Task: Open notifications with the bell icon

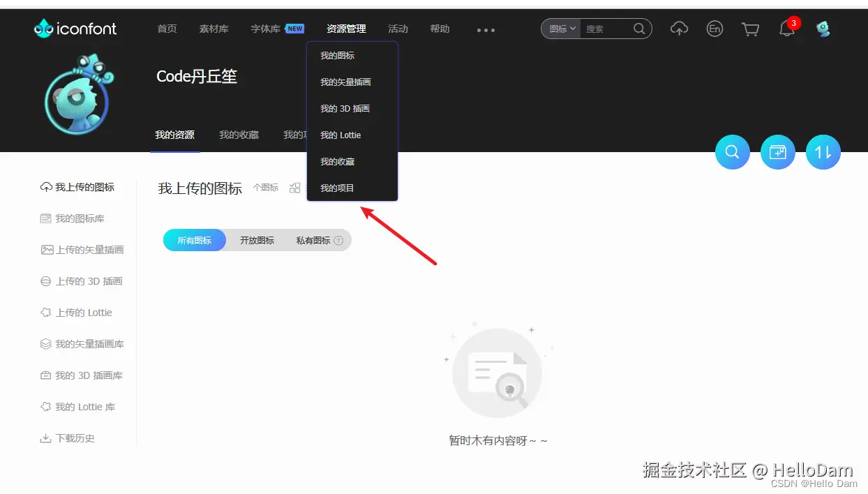Action: pyautogui.click(x=786, y=29)
